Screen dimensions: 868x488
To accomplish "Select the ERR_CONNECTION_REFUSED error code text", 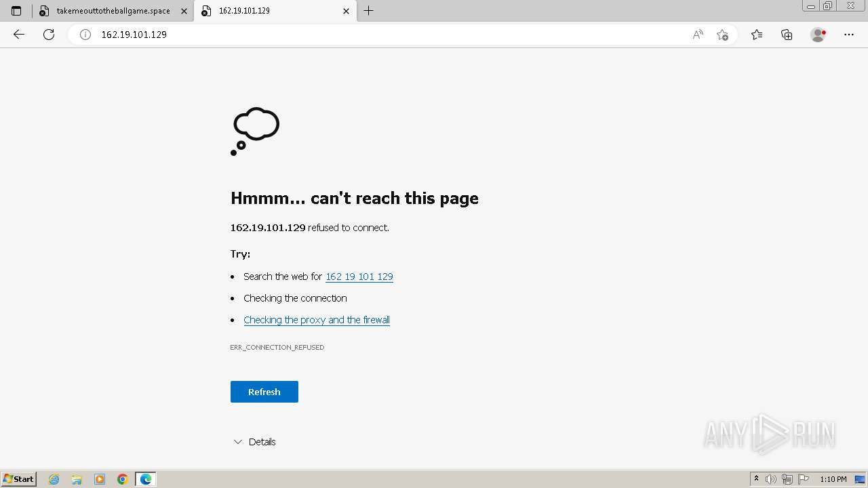I will 277,347.
